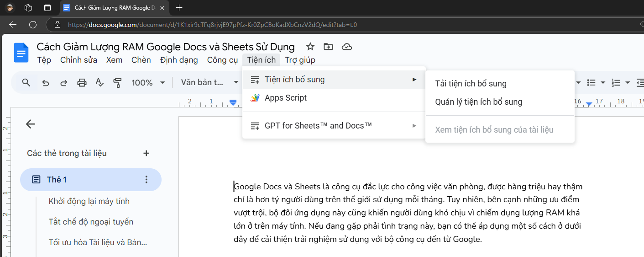Click the left indent ruler marker
The width and height of the screenshot is (644, 257).
[233, 102]
